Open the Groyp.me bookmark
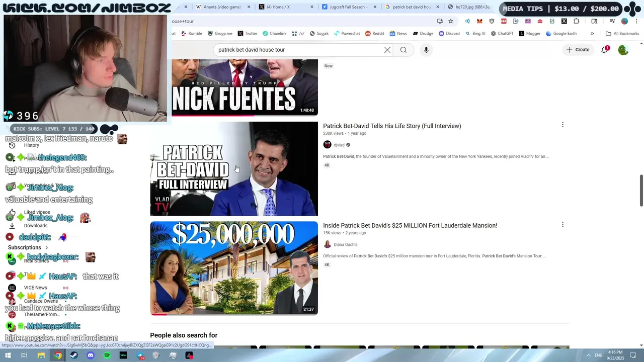This screenshot has width=644, height=362. [219, 34]
